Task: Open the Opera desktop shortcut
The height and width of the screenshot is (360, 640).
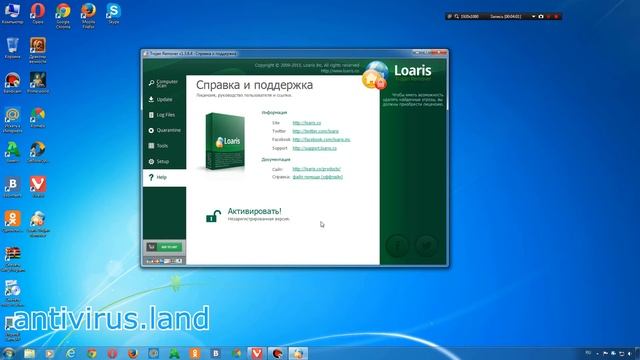Action: (x=38, y=13)
